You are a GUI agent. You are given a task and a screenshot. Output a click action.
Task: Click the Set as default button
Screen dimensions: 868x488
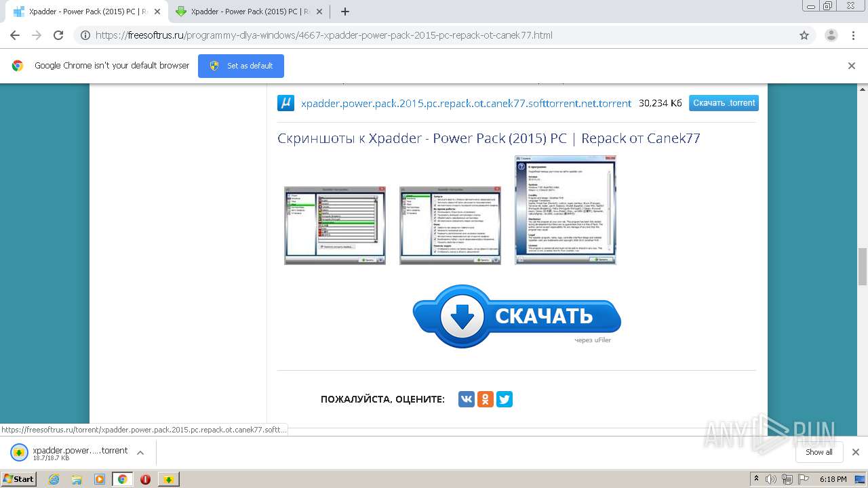tap(241, 66)
